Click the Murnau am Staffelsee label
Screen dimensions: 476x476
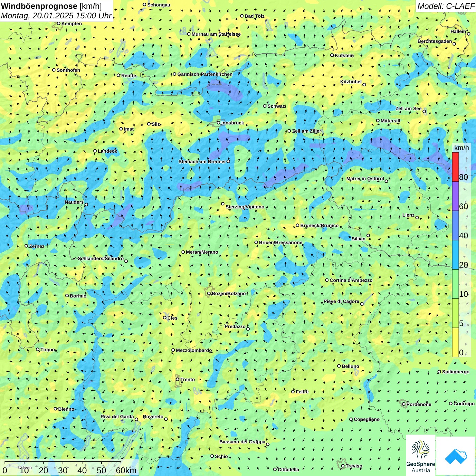click(x=216, y=34)
